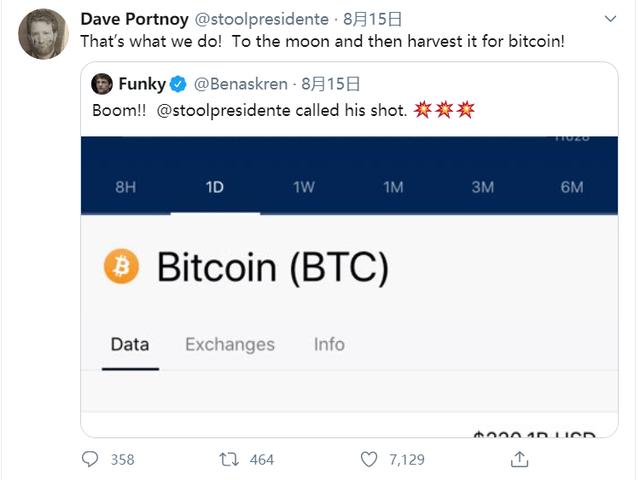Open the Info tab
This screenshot has width=640, height=480.
click(x=329, y=344)
